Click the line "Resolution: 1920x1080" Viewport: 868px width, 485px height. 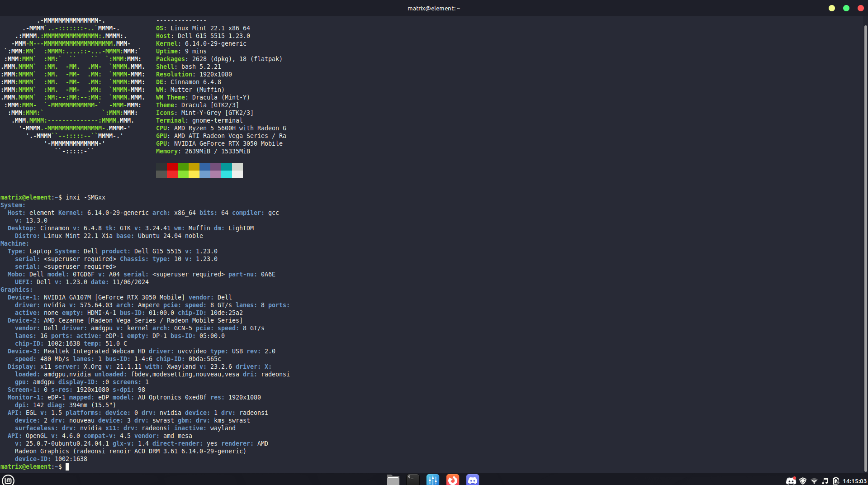194,74
